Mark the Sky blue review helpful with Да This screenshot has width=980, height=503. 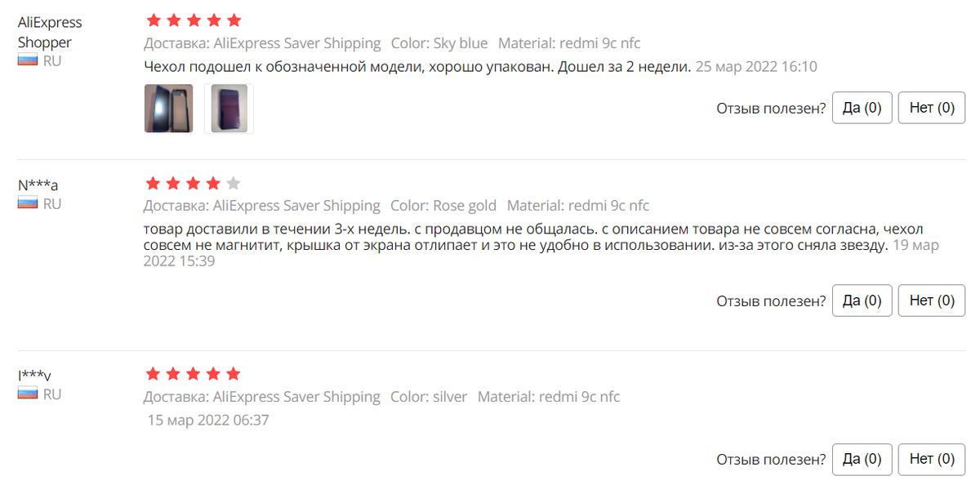862,108
